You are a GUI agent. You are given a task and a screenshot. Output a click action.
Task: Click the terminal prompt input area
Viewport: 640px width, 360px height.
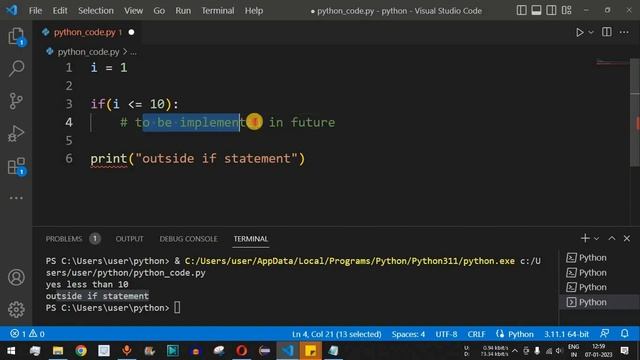(x=177, y=307)
